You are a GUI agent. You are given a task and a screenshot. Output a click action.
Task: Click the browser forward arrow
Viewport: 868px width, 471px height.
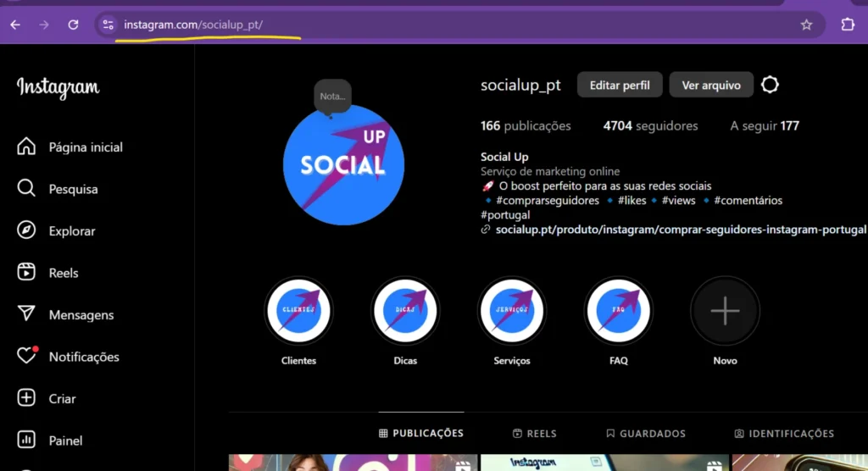[x=44, y=25]
